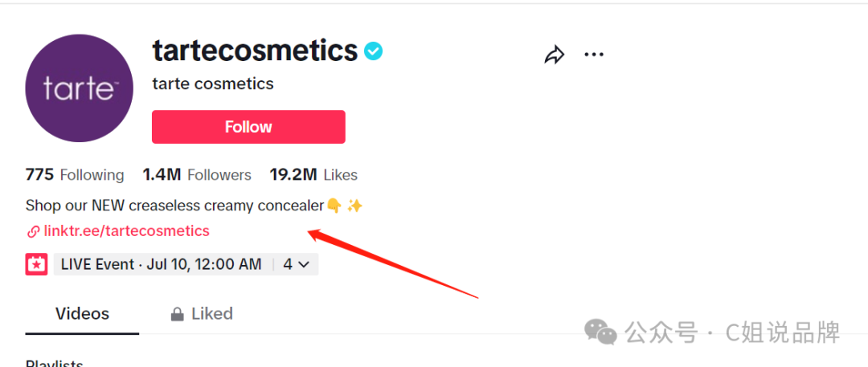The height and width of the screenshot is (367, 868).
Task: Click the WeChat logo in watermark
Action: pos(600,332)
